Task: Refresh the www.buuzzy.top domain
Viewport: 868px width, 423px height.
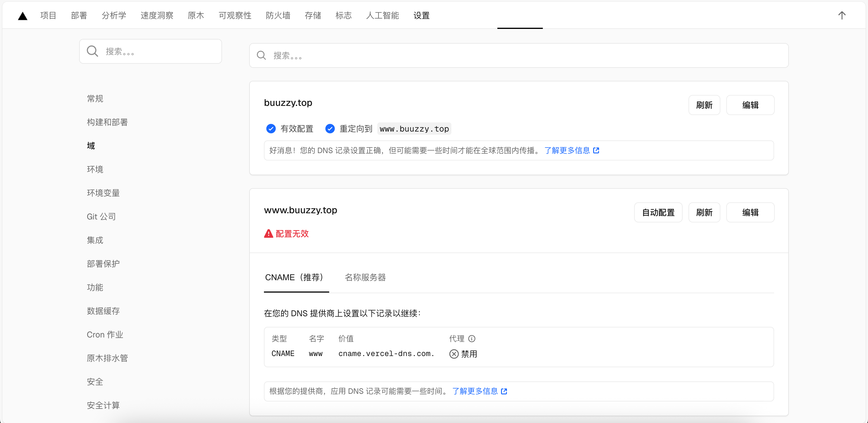Action: click(x=704, y=212)
